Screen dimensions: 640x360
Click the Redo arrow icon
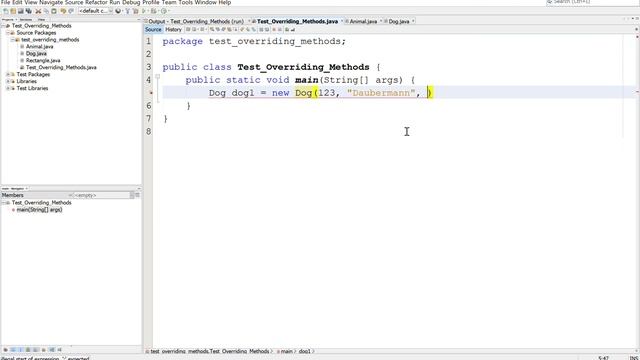coord(71,11)
